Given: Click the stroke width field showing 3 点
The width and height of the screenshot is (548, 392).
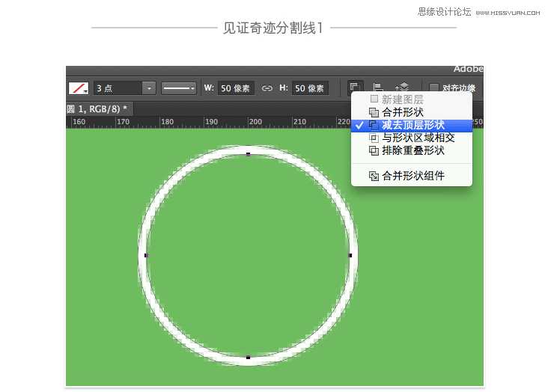Looking at the screenshot, I should click(x=118, y=88).
